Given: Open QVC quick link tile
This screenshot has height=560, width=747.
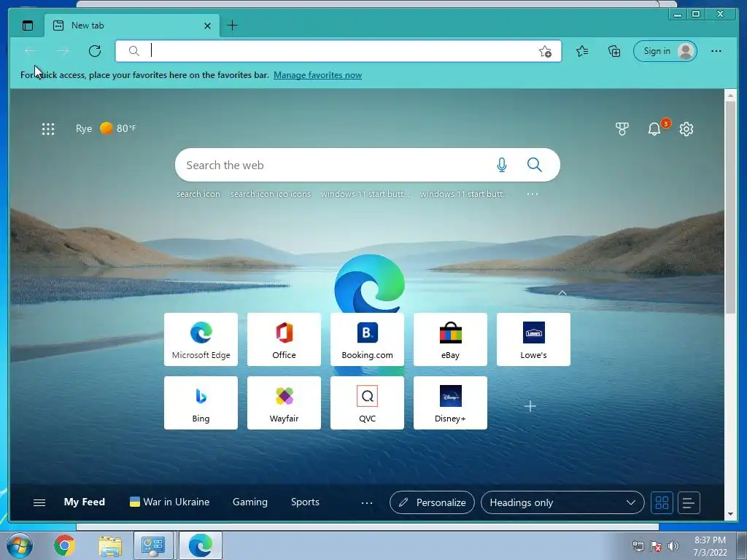Looking at the screenshot, I should (368, 402).
